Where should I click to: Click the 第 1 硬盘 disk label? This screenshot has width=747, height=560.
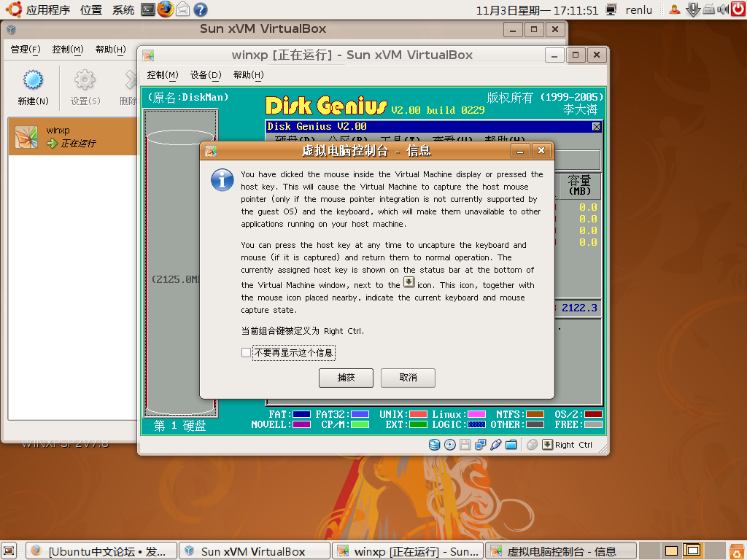coord(180,426)
